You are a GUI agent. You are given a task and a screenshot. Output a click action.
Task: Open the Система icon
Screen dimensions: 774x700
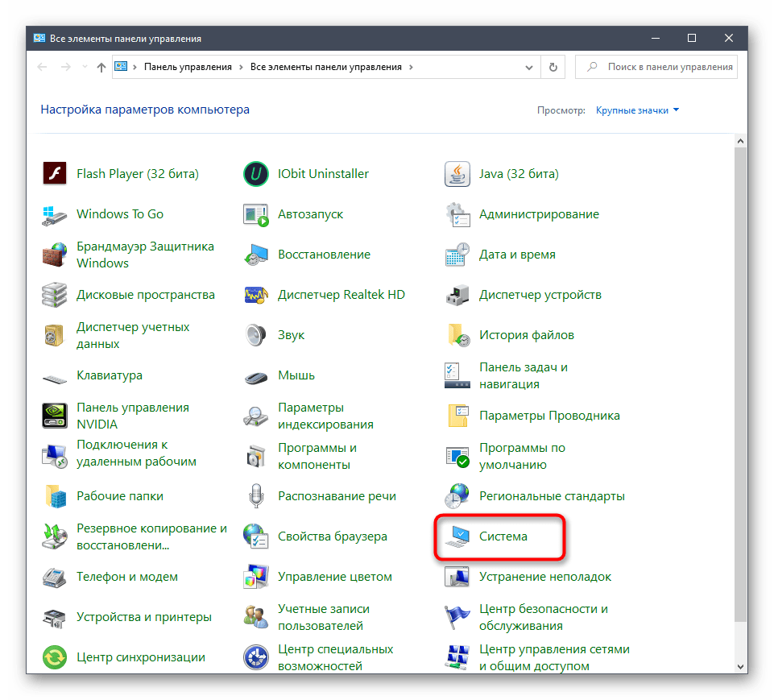[457, 536]
